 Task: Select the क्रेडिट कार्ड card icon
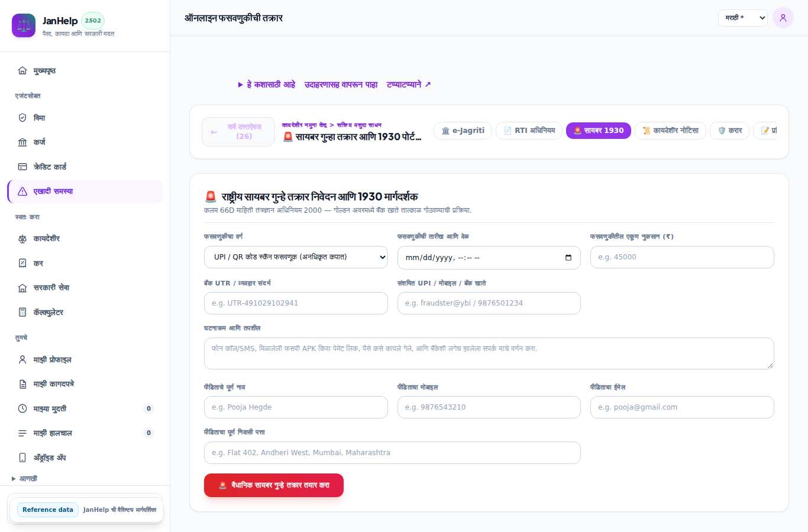(22, 167)
